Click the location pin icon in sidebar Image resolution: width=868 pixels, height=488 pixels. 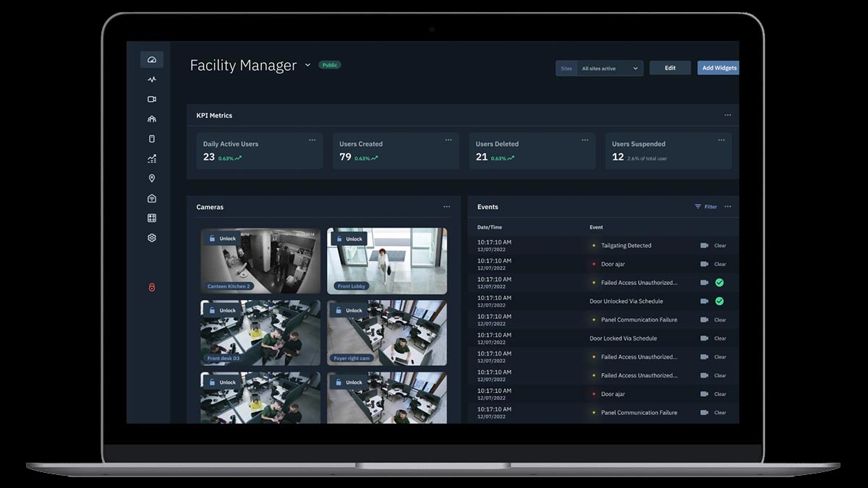click(x=152, y=179)
